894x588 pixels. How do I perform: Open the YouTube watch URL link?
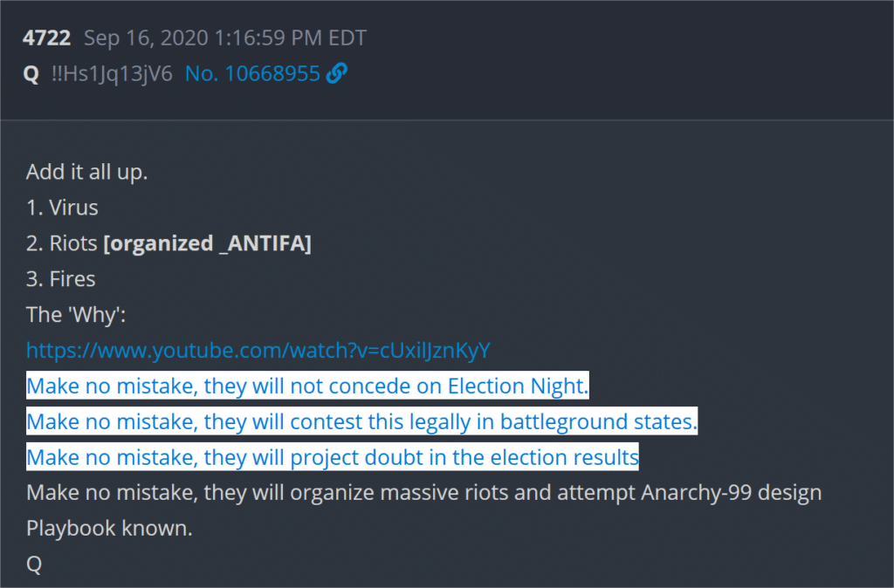258,351
